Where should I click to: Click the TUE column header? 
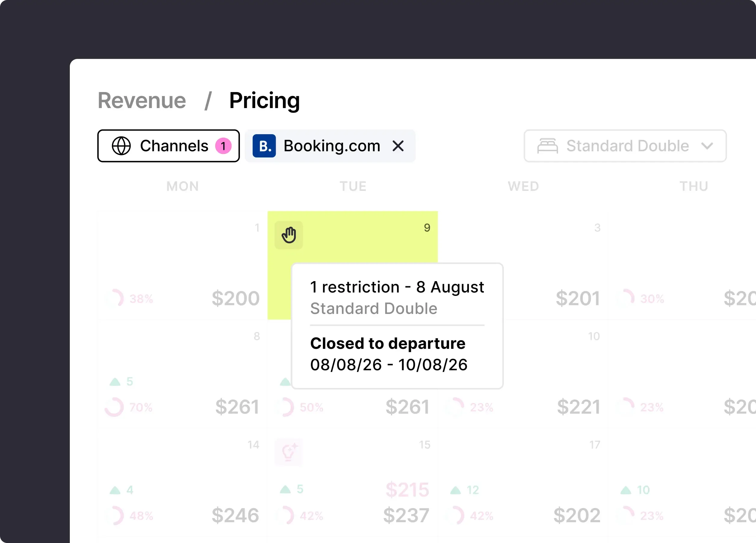coord(353,186)
